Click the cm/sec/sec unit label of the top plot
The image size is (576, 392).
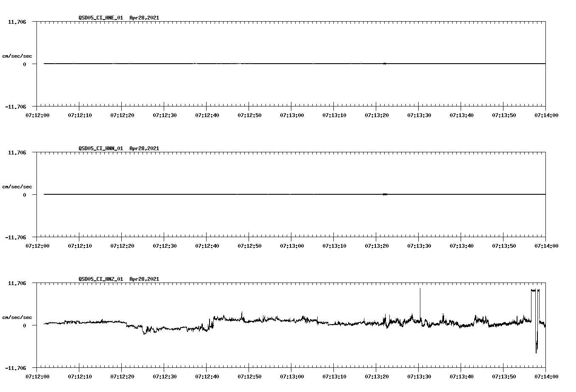pyautogui.click(x=18, y=56)
